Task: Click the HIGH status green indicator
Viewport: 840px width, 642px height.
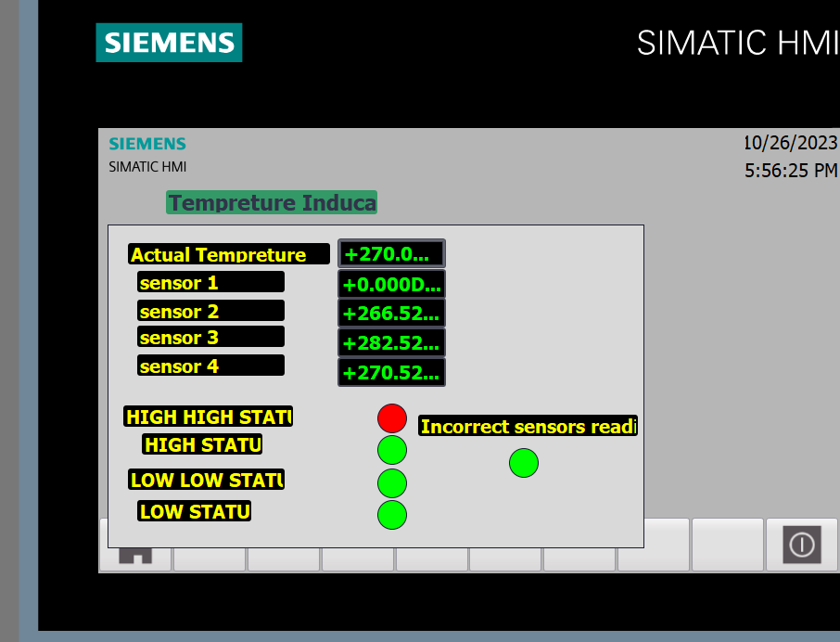Action: coord(392,450)
